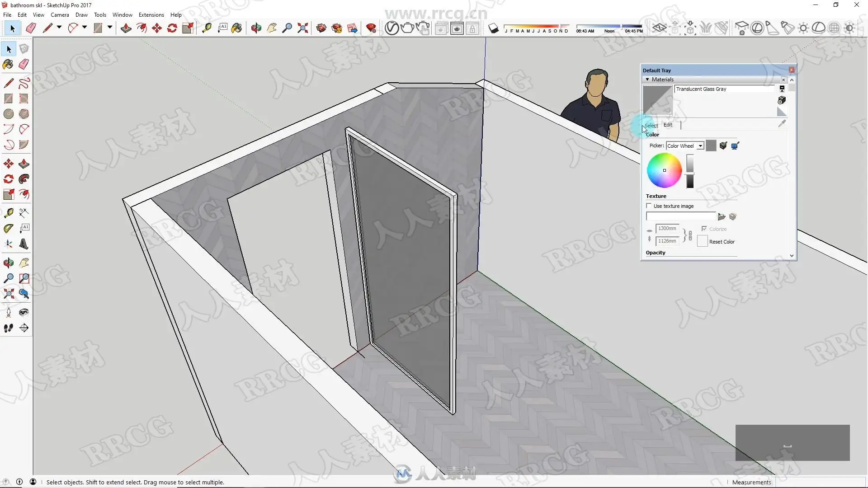Screen dimensions: 868x488
Task: Select the Position Camera tool
Action: (x=9, y=313)
